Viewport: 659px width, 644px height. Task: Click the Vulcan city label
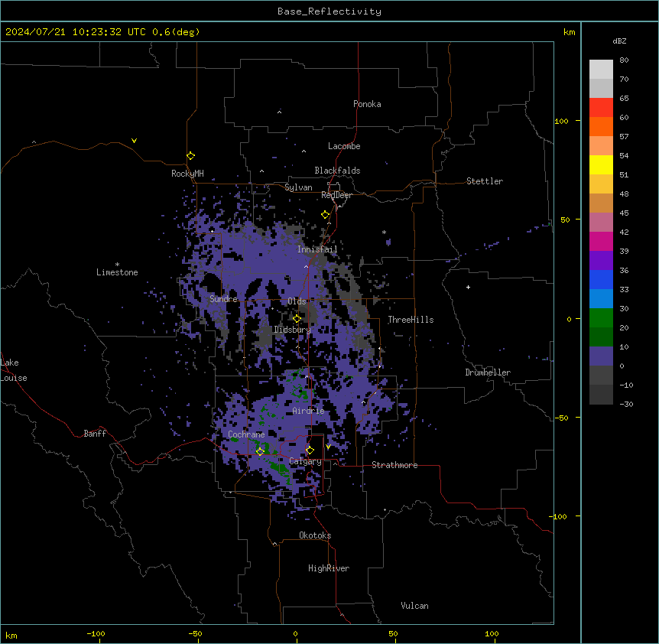point(415,606)
